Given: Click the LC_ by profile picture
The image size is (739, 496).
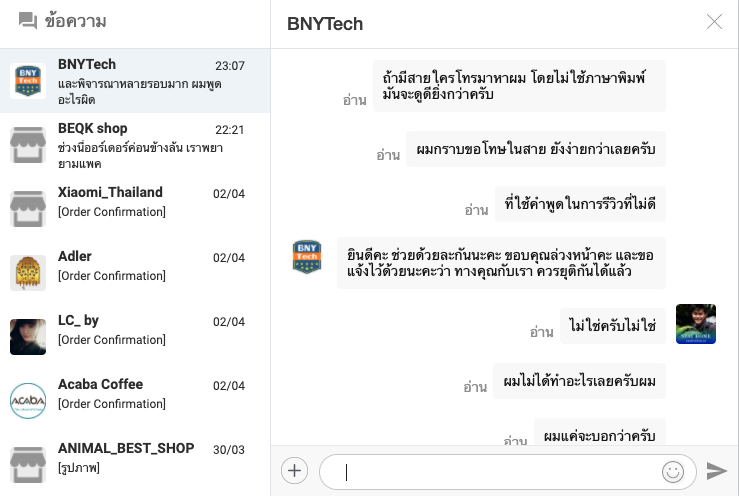Looking at the screenshot, I should (x=28, y=337).
